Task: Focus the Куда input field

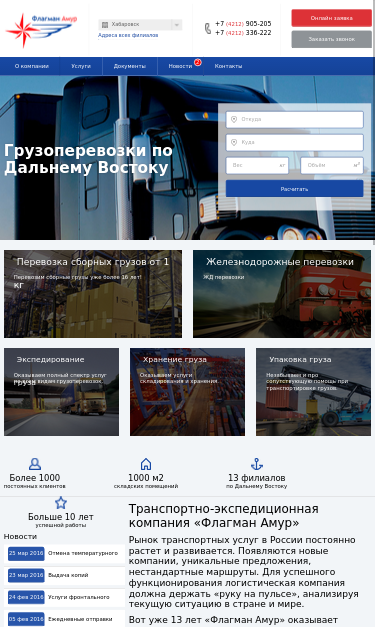Action: (294, 142)
